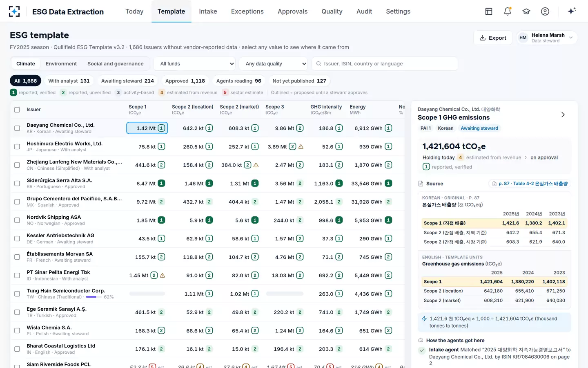Expand detail panel with the chevron arrow
This screenshot has height=368, width=588.
coord(563,114)
